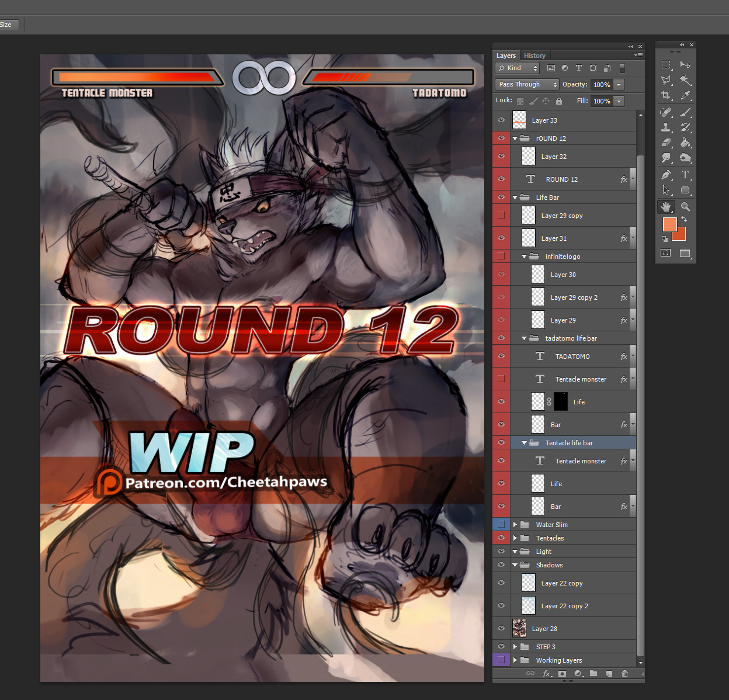Open the Fill slider dropdown arrow
Image resolution: width=729 pixels, height=700 pixels.
[619, 101]
